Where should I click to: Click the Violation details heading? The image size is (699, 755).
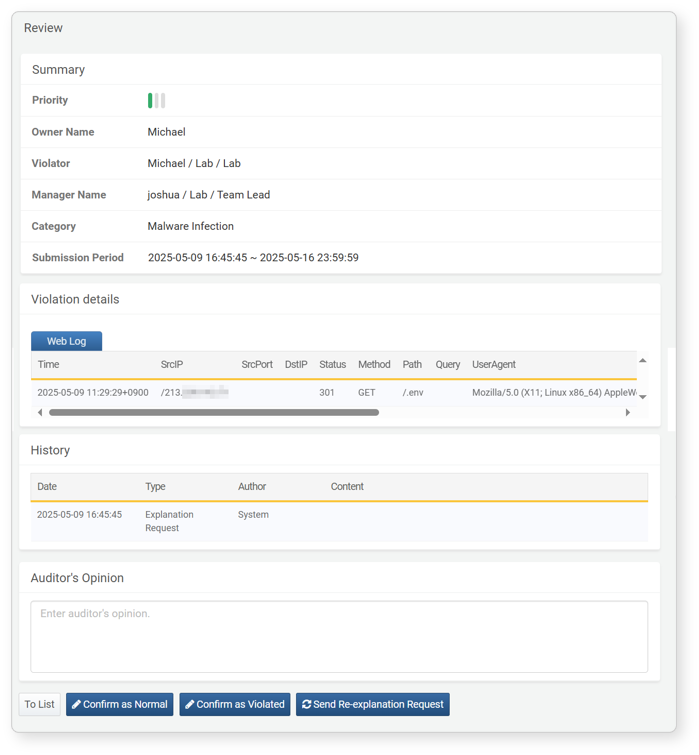click(x=75, y=299)
